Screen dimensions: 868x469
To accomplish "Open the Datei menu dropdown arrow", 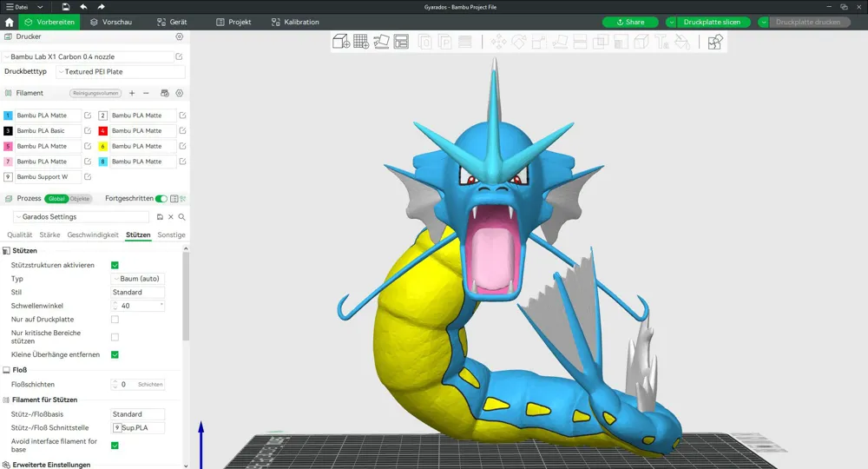I will pyautogui.click(x=40, y=7).
